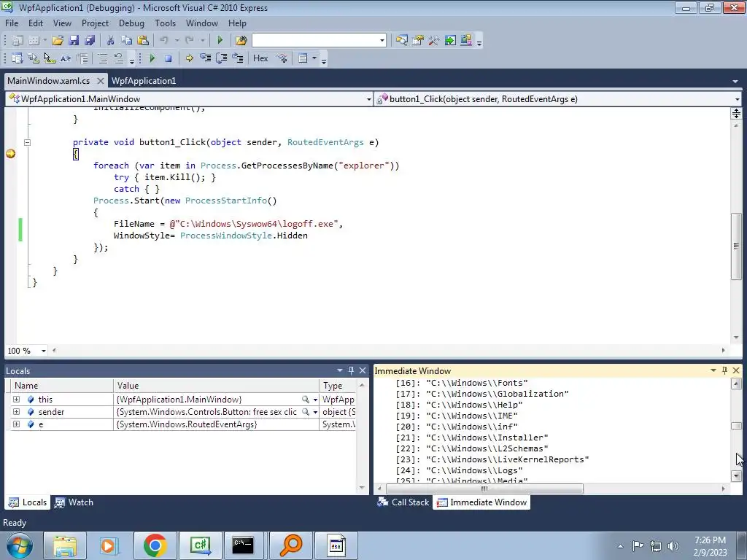Click the Cut scissors icon
The image size is (747, 560).
pos(110,41)
